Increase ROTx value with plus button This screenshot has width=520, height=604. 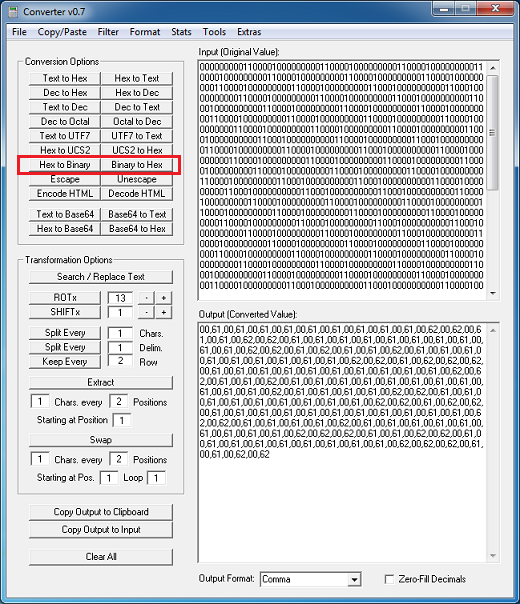click(x=164, y=298)
